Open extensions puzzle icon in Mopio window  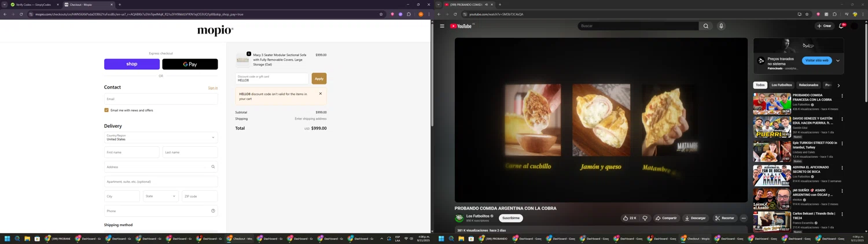coord(409,14)
